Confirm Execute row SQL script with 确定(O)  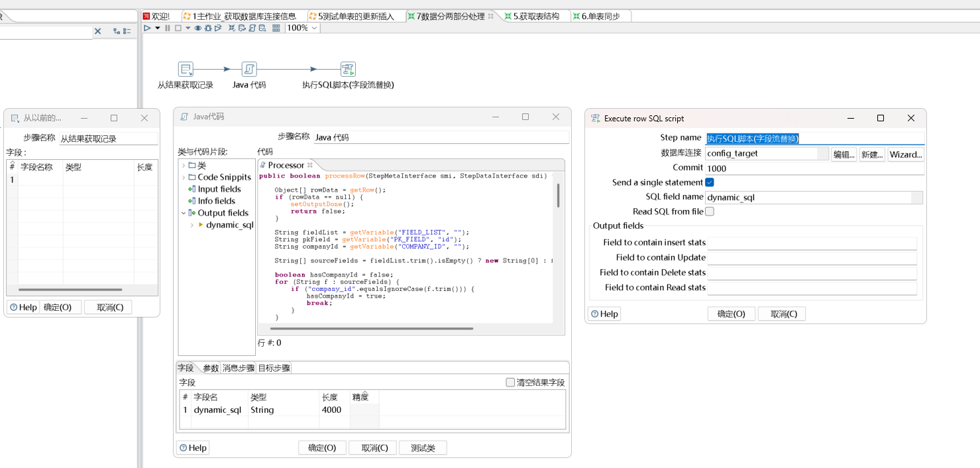732,314
